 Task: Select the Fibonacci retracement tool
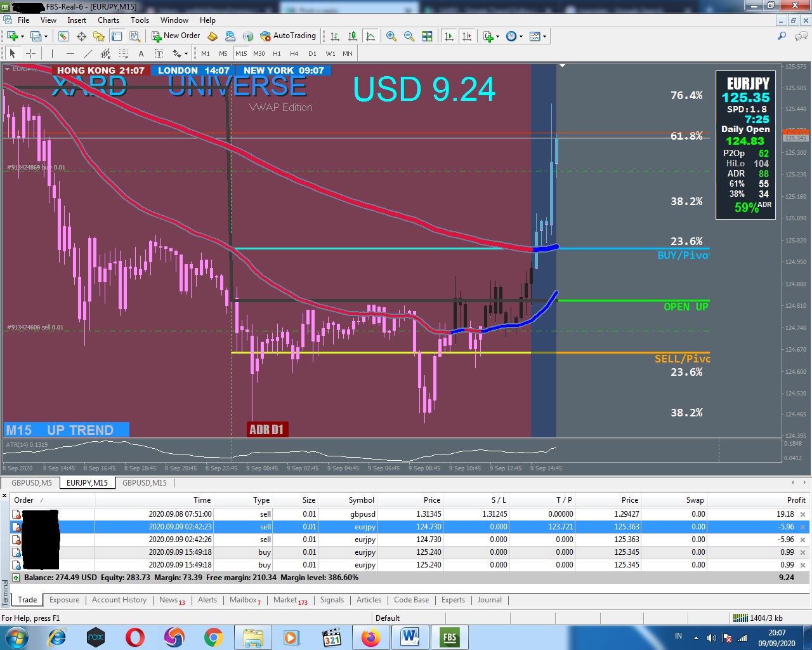point(123,53)
